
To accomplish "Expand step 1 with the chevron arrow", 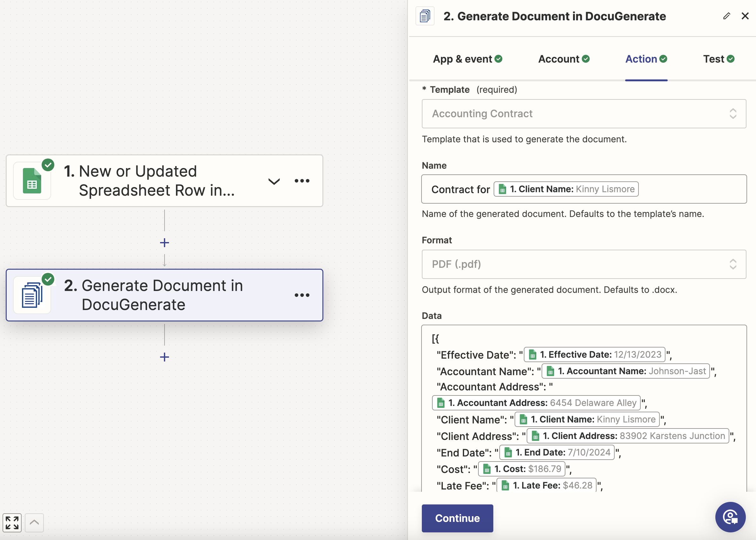I will tap(274, 182).
